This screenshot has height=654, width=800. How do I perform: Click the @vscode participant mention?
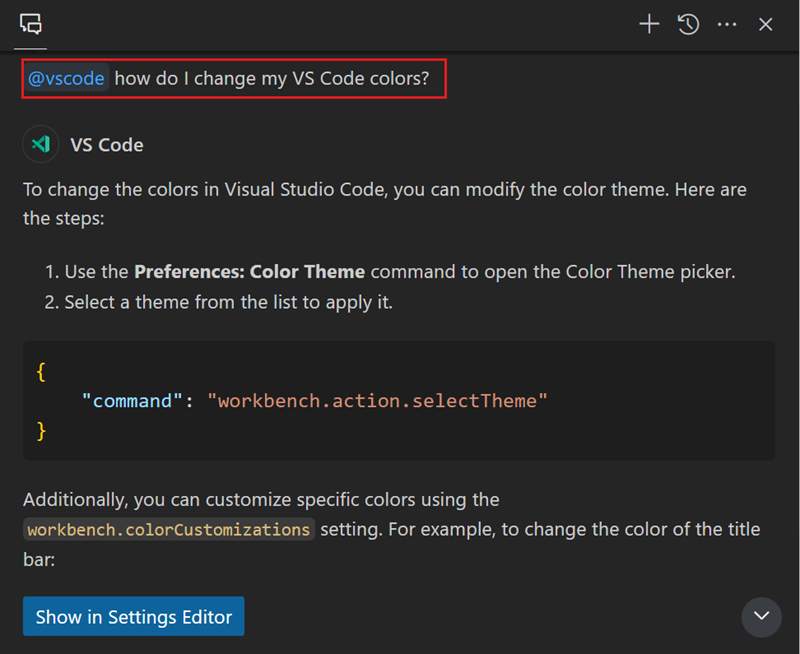pos(66,79)
